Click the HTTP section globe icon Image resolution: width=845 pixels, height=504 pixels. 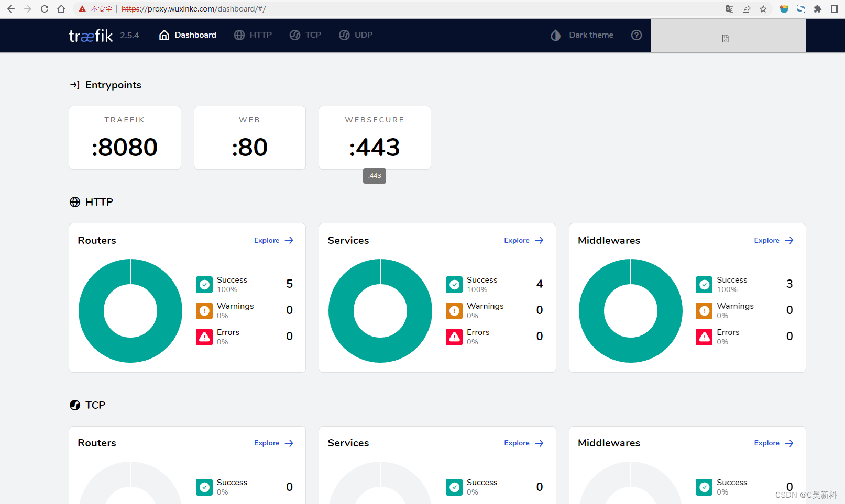coord(75,202)
